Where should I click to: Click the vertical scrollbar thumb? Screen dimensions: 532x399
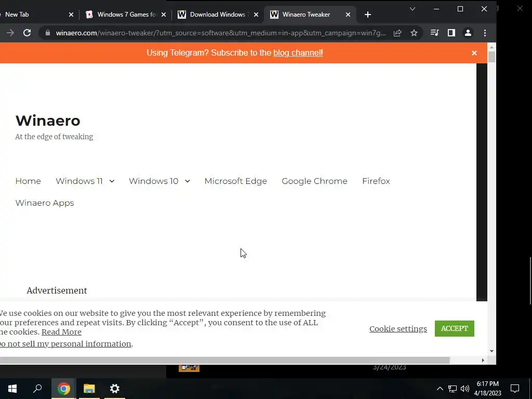click(491, 57)
